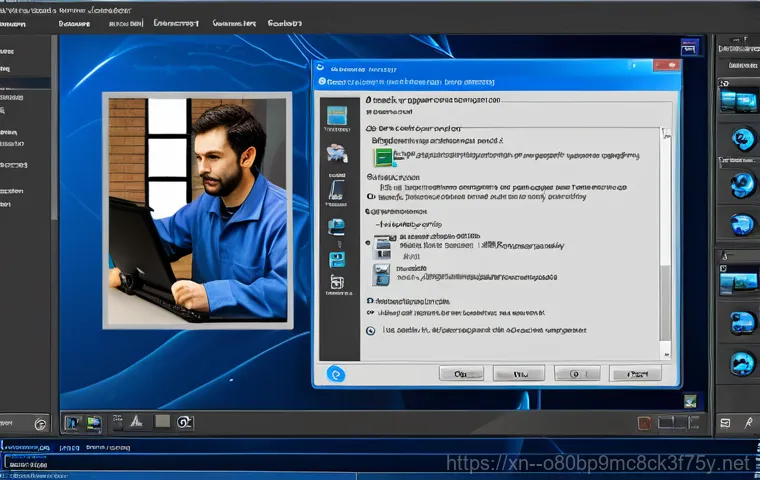
Task: Choose the blue floppy disk icon in dialog sidebar
Action: pos(337,260)
